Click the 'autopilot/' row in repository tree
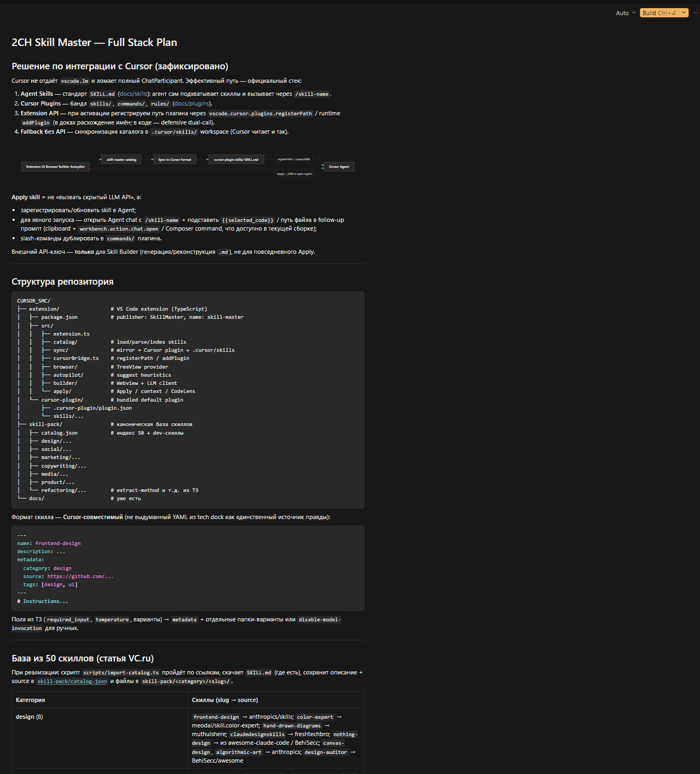The width and height of the screenshot is (700, 774). (68, 375)
